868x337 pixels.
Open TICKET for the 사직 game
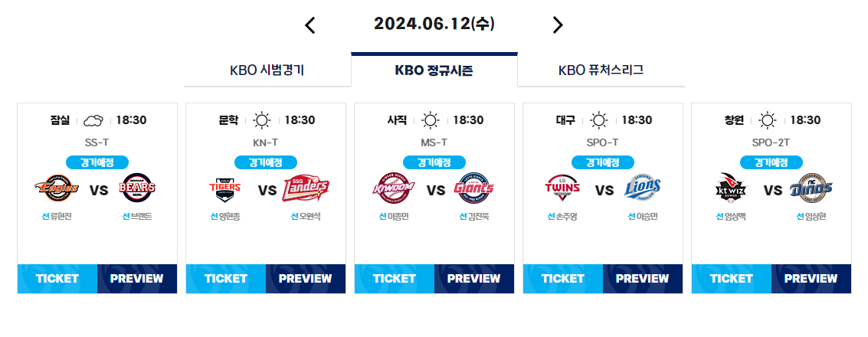[x=395, y=279]
